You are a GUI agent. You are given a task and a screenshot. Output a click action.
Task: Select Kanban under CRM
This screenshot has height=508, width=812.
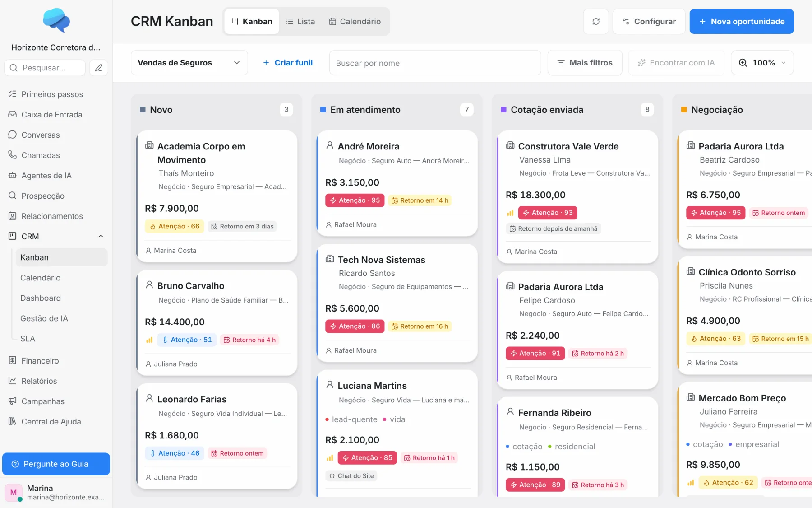[x=62, y=257]
